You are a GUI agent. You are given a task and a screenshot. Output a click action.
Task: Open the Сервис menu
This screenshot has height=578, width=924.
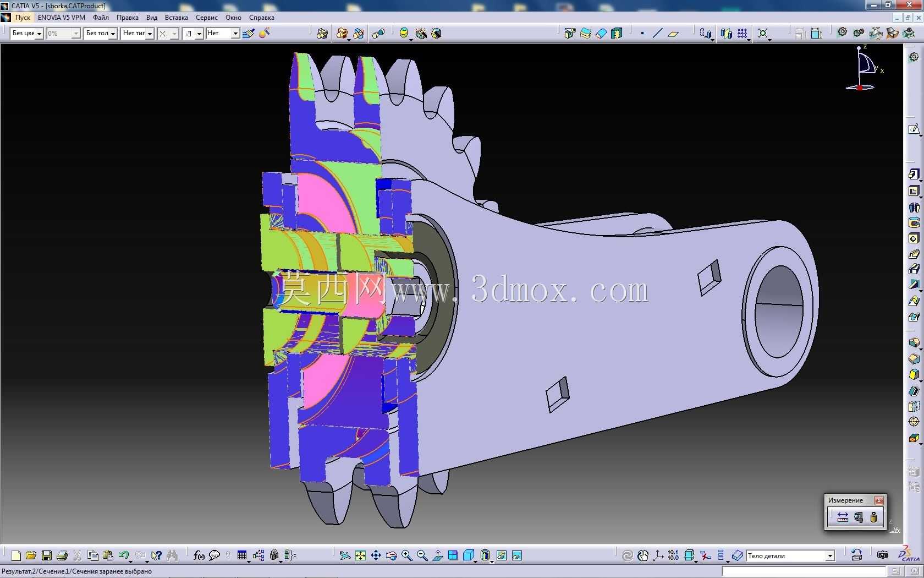207,18
